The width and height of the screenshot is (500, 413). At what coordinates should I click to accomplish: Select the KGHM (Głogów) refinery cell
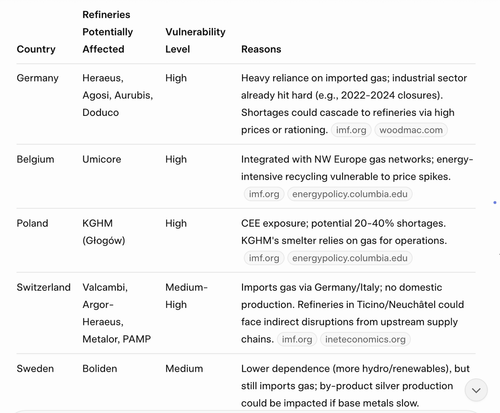(x=104, y=232)
